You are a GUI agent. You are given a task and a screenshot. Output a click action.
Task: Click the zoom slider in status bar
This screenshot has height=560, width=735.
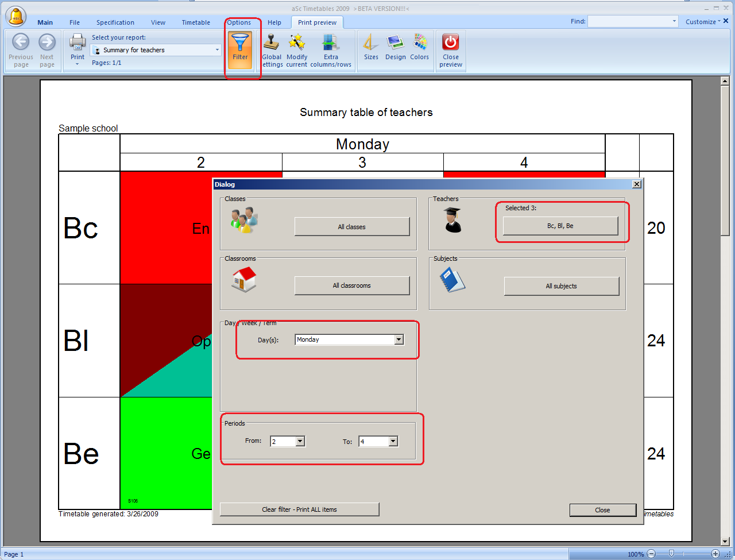point(671,554)
